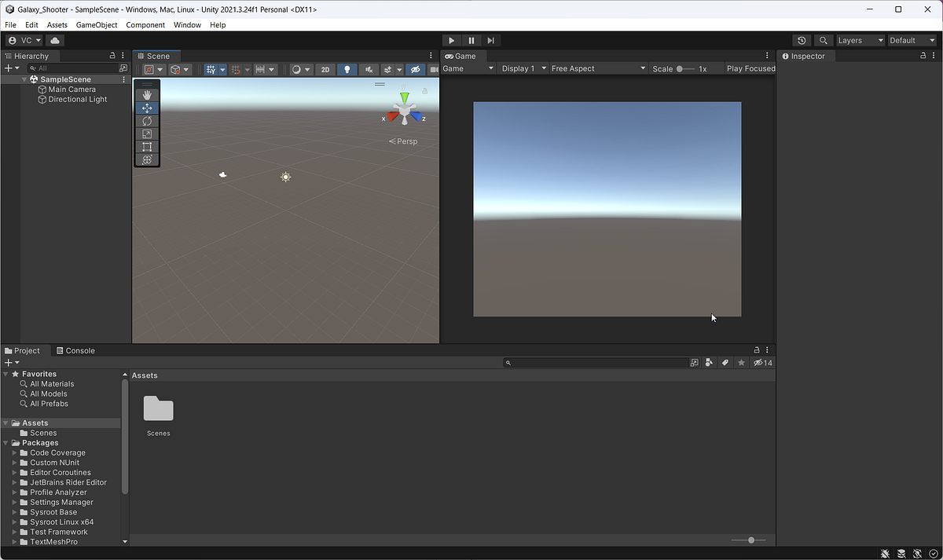Open the GameObject menu
The width and height of the screenshot is (943, 560).
click(x=96, y=24)
